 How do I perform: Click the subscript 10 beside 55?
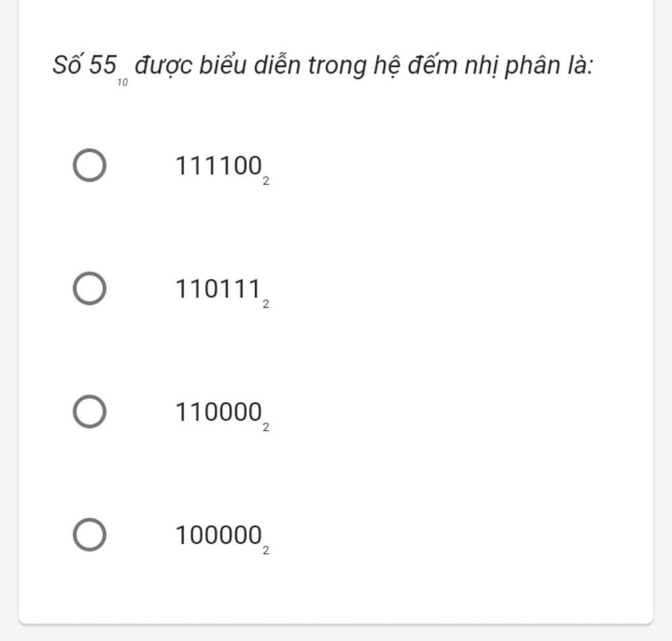[x=123, y=83]
